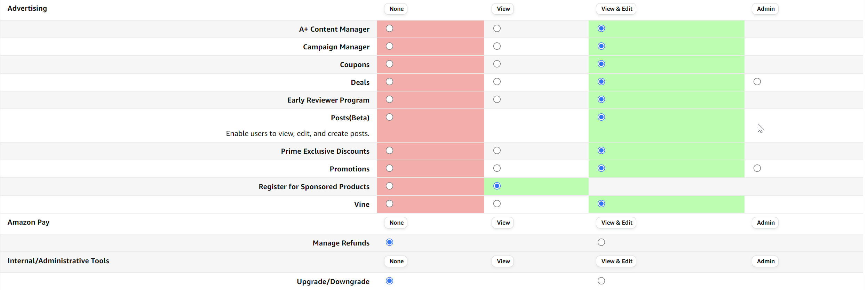This screenshot has height=290, width=868.
Task: Click Advertising section View & Edit button
Action: click(x=616, y=9)
